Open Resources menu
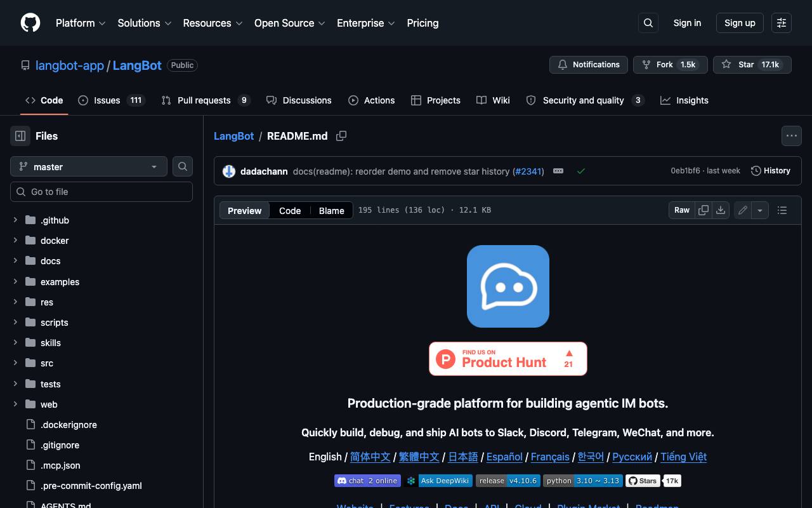The image size is (812, 508). 213,23
